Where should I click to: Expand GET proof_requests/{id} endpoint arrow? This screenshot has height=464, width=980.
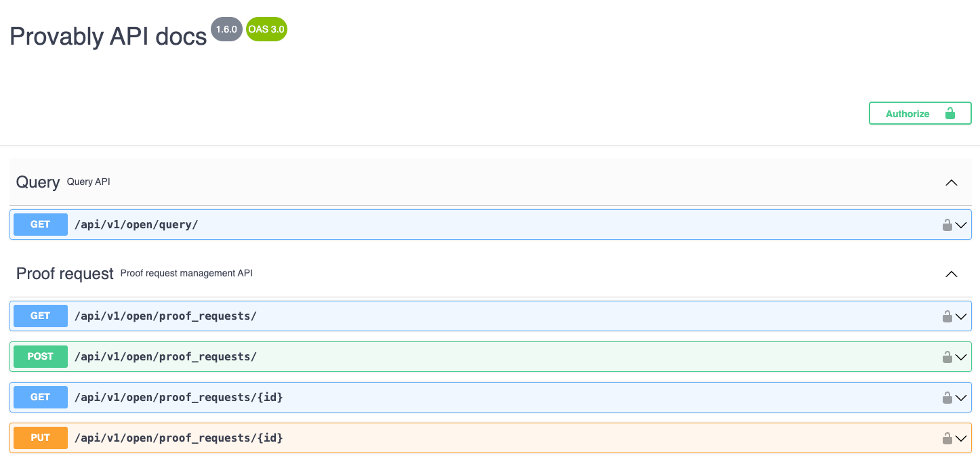coord(962,398)
